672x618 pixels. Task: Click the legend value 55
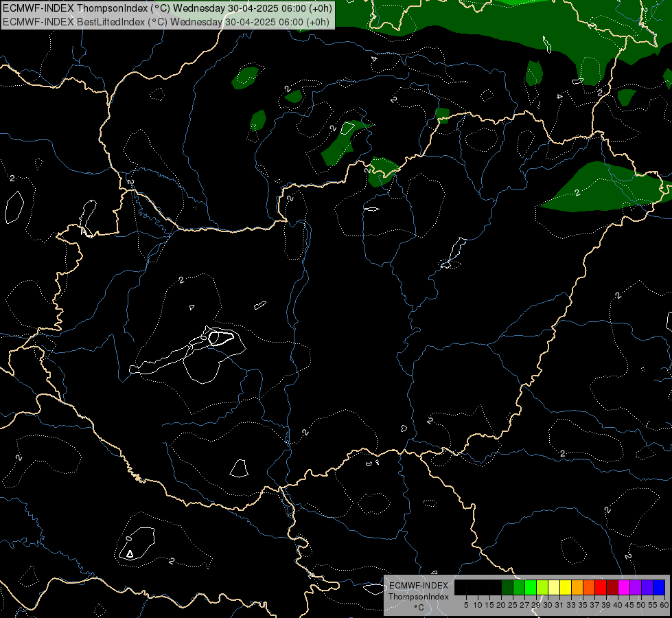tap(652, 605)
